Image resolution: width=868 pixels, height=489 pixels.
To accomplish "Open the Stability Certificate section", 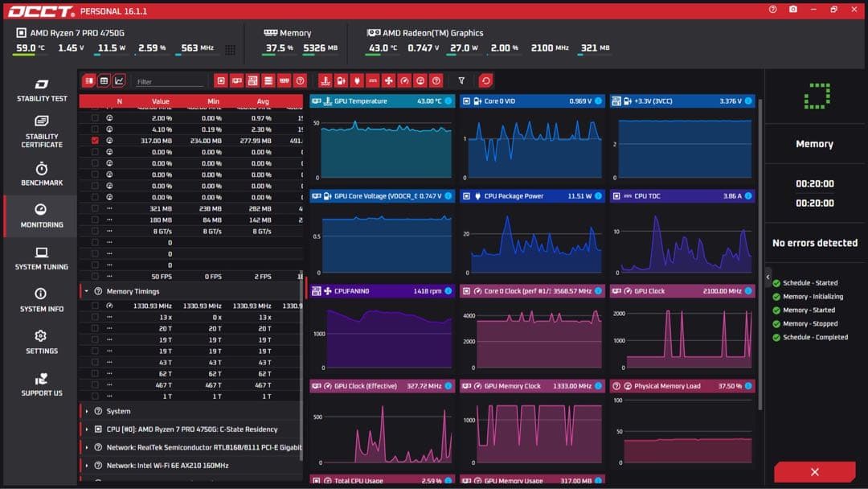I will [x=42, y=132].
